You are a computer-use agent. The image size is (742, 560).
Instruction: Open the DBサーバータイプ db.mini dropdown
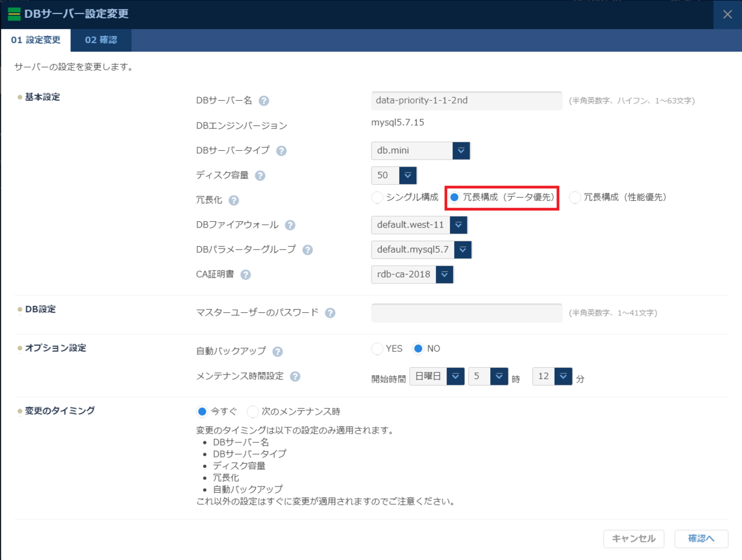point(461,151)
